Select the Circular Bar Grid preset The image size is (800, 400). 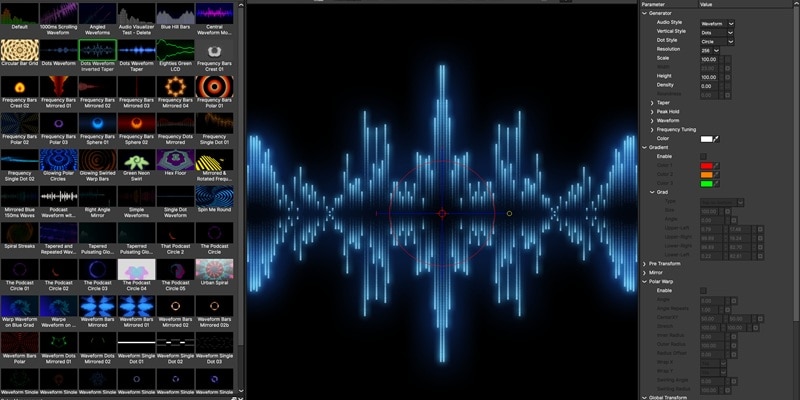19,51
